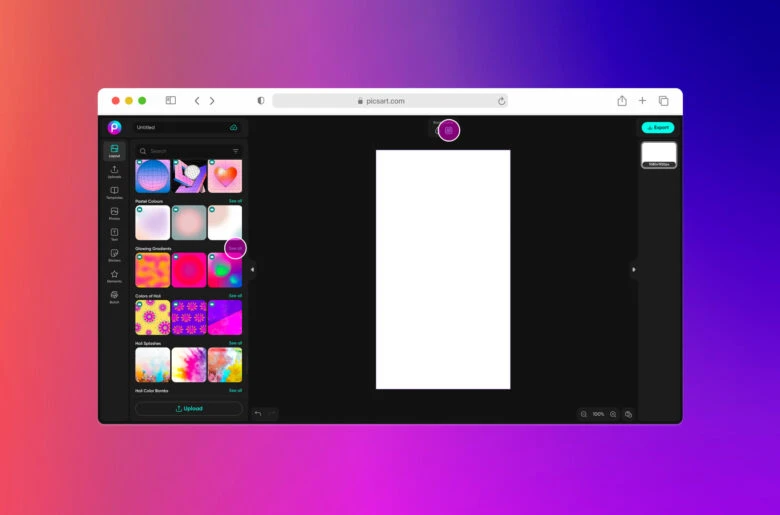780x515 pixels.
Task: Toggle the Safari sidebar view
Action: [x=170, y=101]
